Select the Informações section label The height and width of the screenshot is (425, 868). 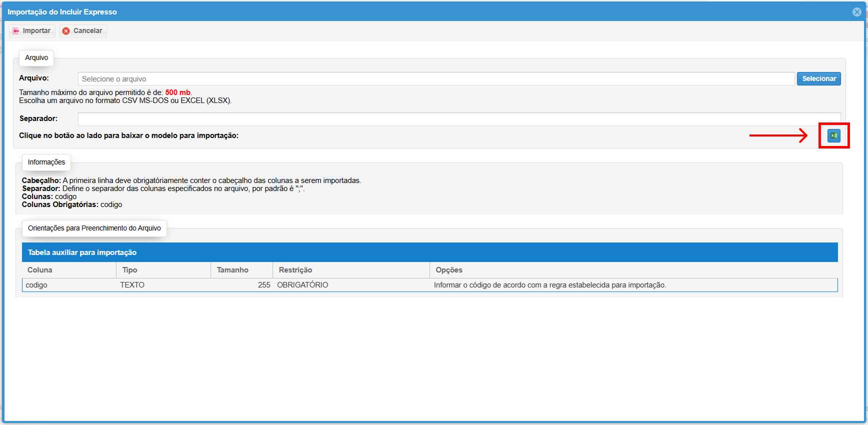[x=46, y=162]
